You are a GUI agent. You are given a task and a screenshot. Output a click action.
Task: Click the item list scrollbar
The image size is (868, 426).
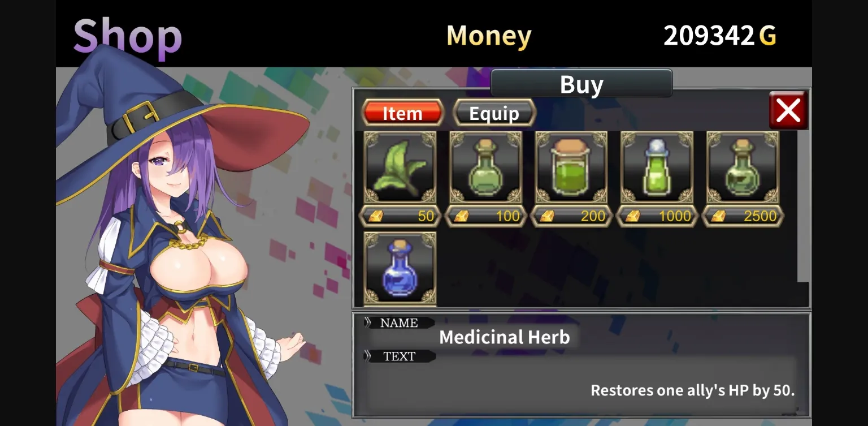(803, 206)
